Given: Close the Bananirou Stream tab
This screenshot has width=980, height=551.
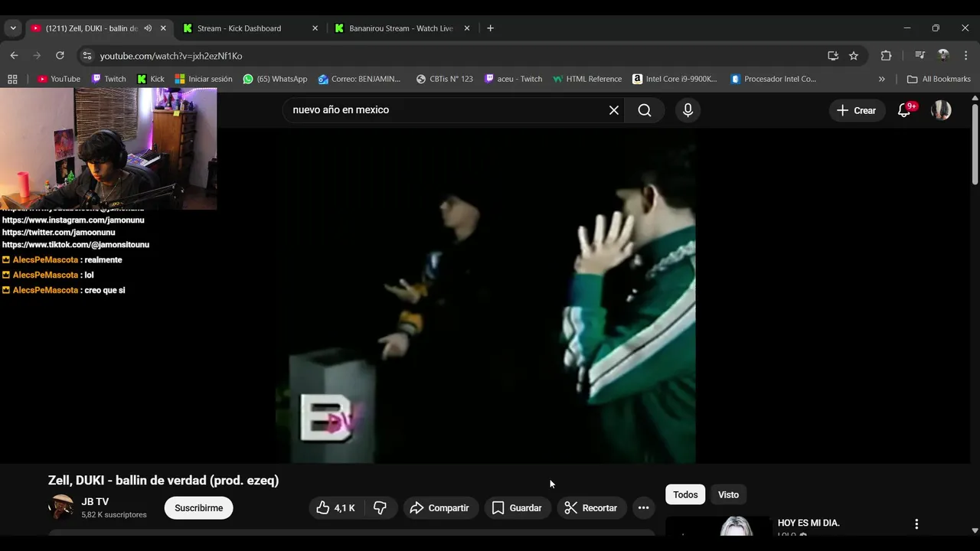Looking at the screenshot, I should [467, 28].
